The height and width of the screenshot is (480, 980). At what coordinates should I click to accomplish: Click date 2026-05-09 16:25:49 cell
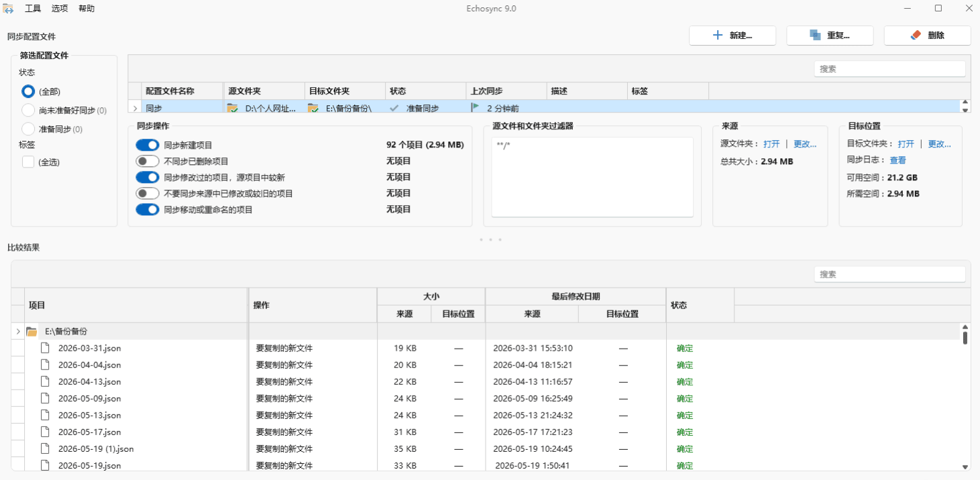pos(533,398)
